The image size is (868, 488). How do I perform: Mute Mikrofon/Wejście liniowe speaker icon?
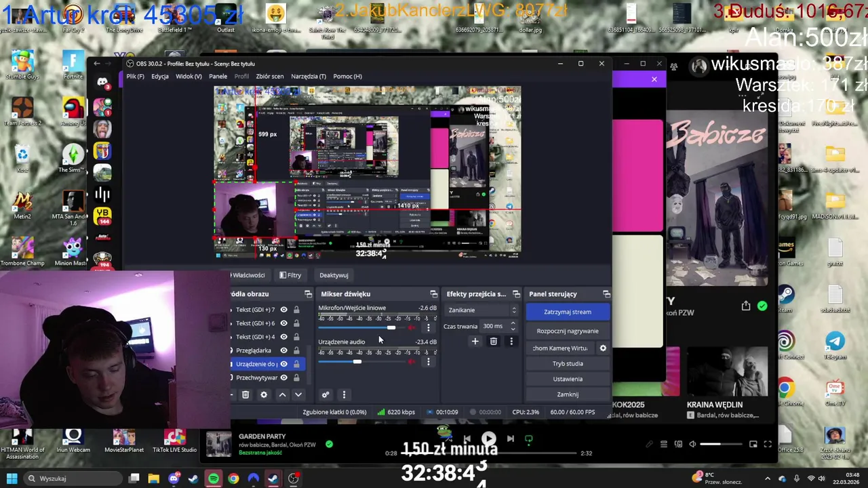411,328
